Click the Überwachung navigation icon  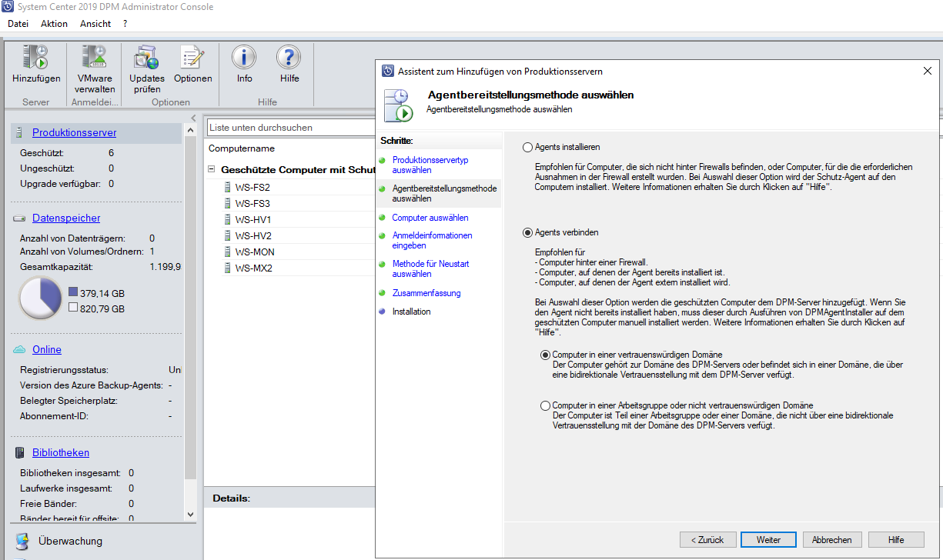pyautogui.click(x=22, y=542)
